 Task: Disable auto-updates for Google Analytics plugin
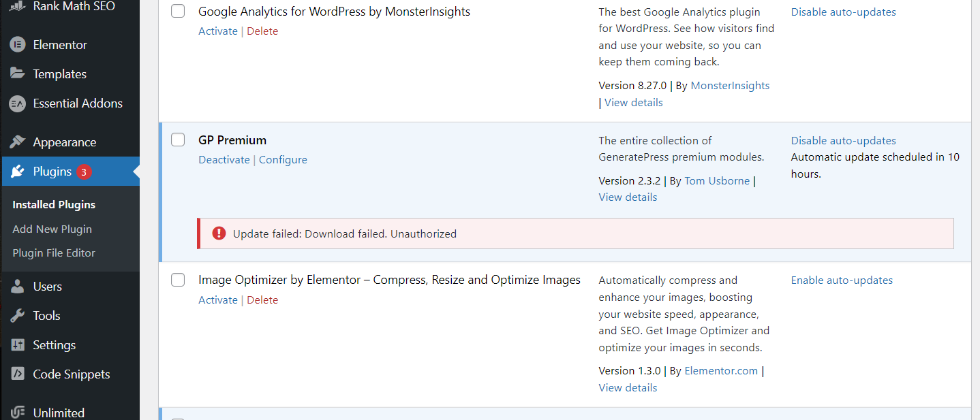click(x=843, y=12)
